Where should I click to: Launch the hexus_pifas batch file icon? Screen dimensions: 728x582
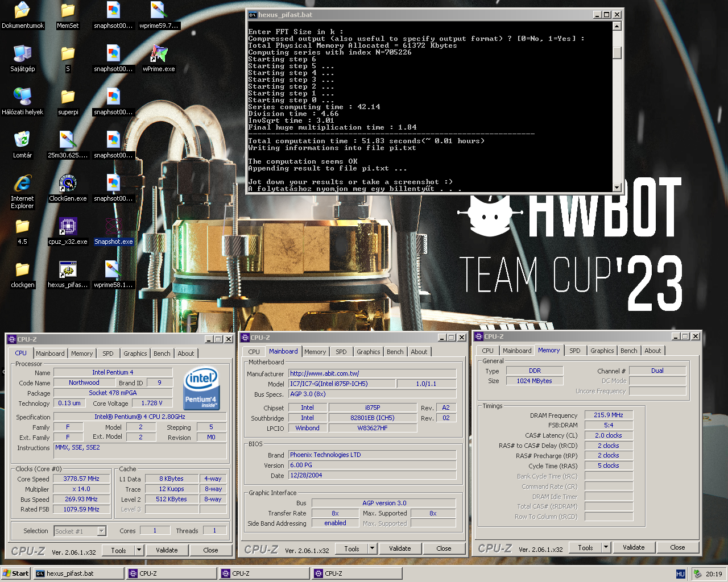(x=68, y=269)
